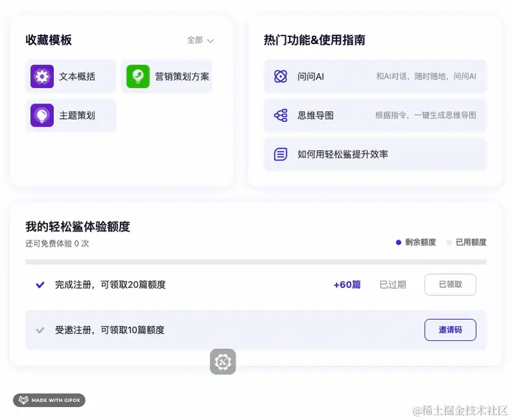Click the chevron next to 全部
Image resolution: width=512 pixels, height=420 pixels.
[x=210, y=41]
